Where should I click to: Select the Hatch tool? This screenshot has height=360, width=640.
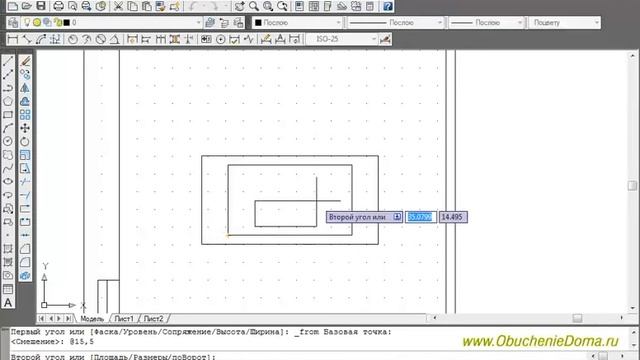coord(8,249)
